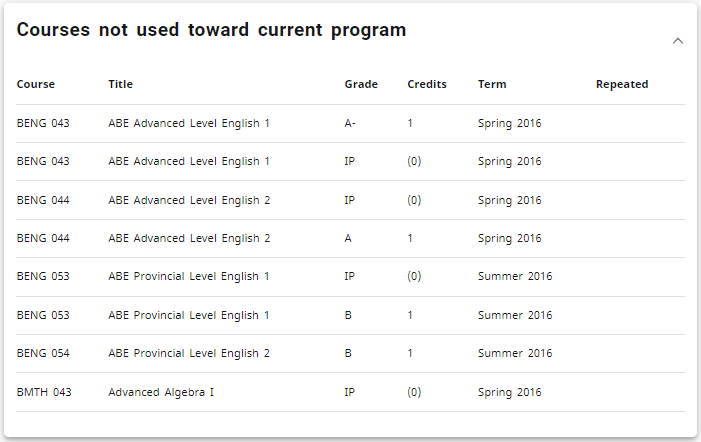
Task: Collapse the Courses not used section chevron
Action: point(678,41)
